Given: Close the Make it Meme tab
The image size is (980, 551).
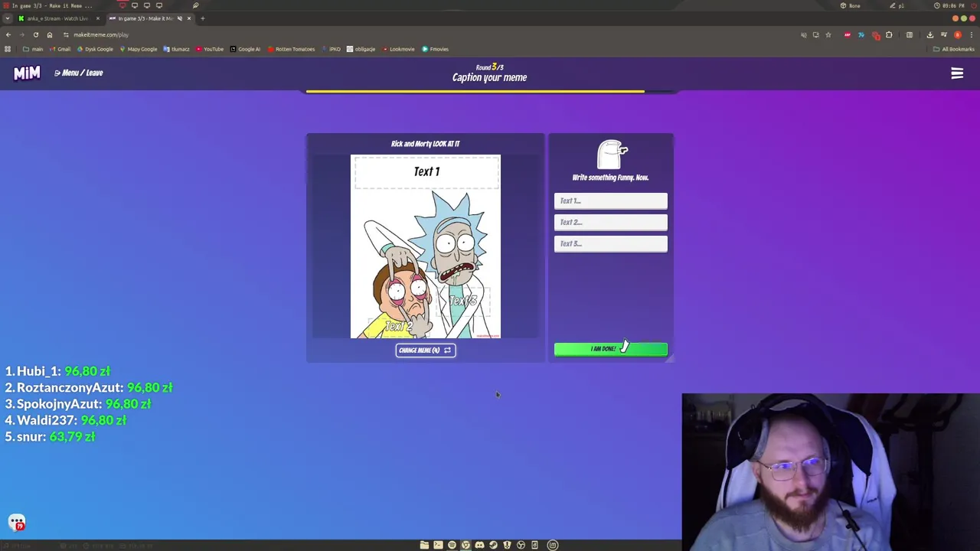Looking at the screenshot, I should (x=188, y=18).
